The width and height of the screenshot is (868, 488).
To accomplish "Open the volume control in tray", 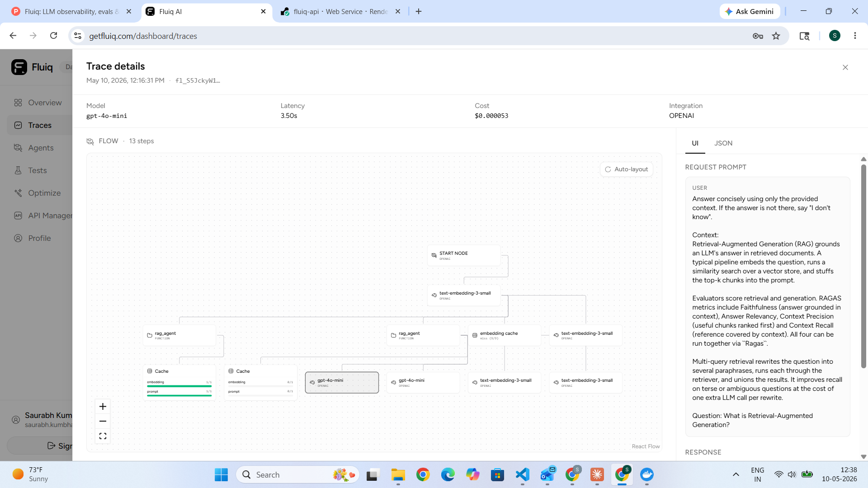I will [792, 474].
